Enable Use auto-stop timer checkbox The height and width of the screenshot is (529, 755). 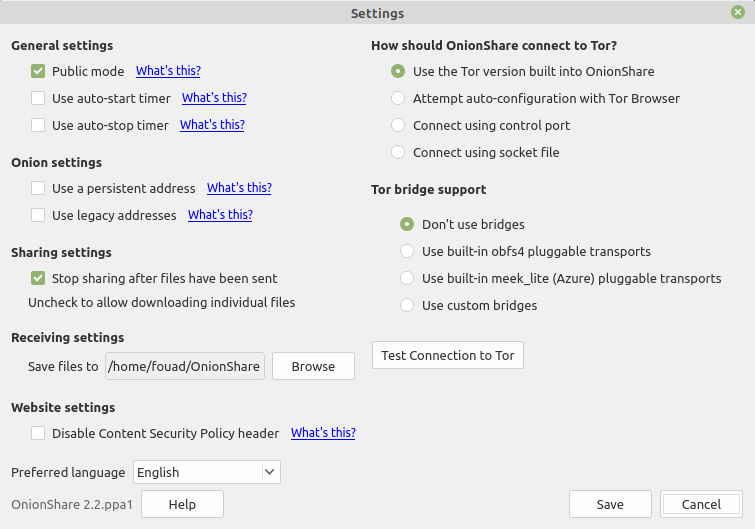click(38, 125)
